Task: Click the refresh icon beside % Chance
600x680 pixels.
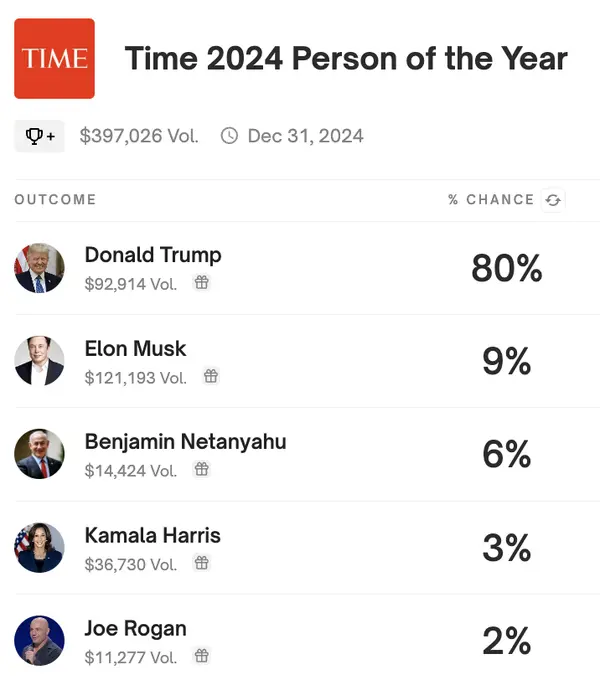Action: click(x=552, y=200)
